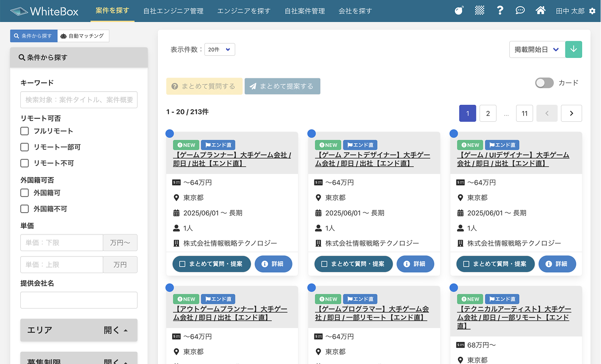
Task: Expand the エリア section
Action: [x=79, y=330]
